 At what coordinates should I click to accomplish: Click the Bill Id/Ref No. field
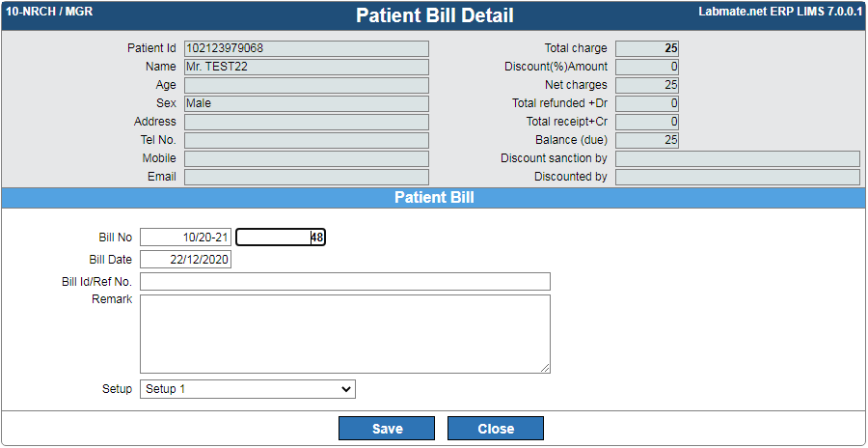tap(345, 281)
